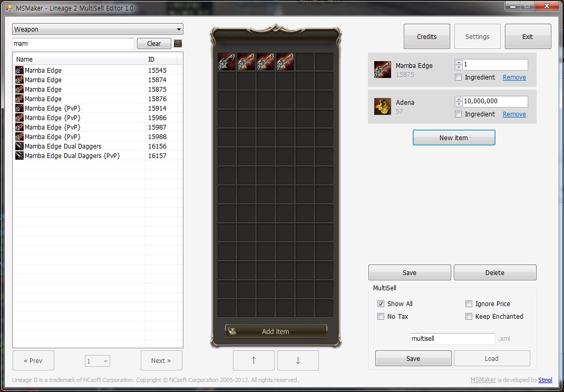This screenshot has width=564, height=392.
Task: Save the multisell XML file
Action: click(413, 359)
